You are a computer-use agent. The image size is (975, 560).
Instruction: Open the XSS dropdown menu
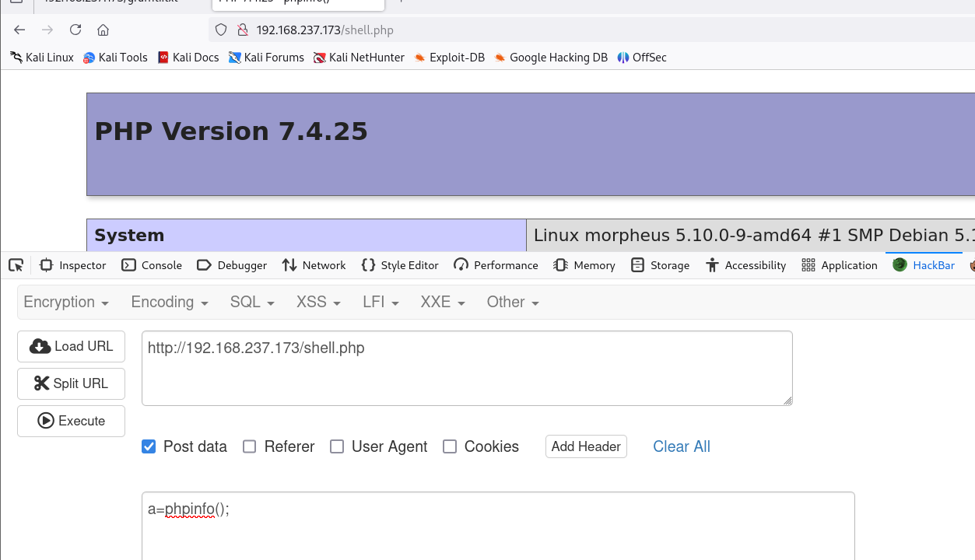[319, 302]
